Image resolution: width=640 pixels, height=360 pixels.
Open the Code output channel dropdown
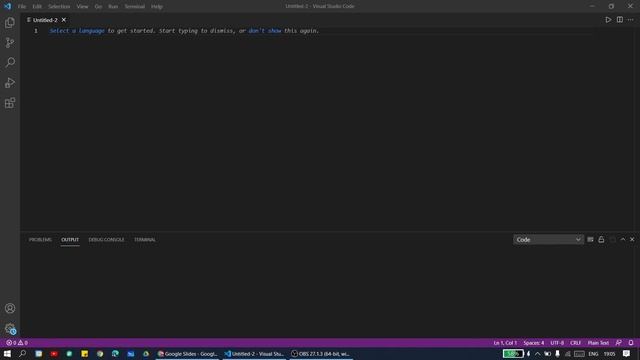548,240
